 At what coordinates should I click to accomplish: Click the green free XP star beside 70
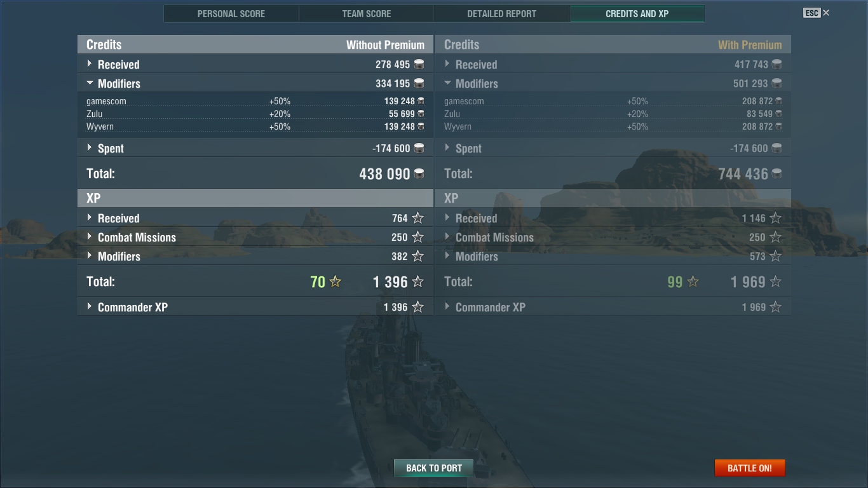[335, 281]
